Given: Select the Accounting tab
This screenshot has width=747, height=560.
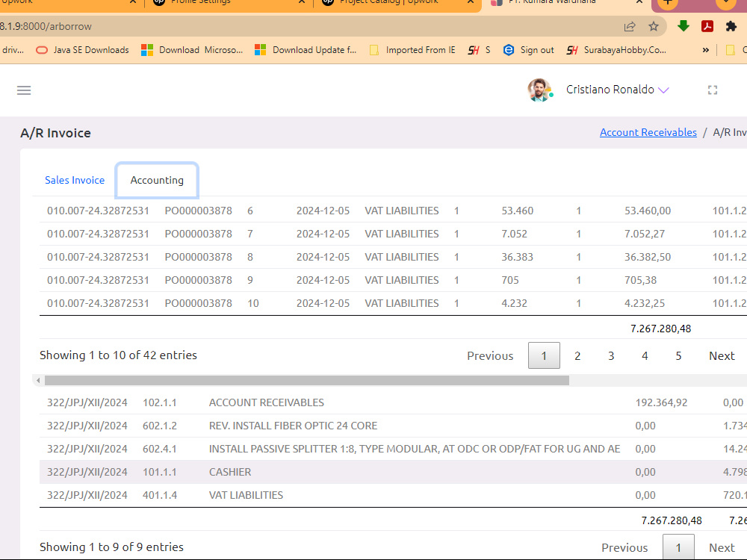Looking at the screenshot, I should (157, 180).
